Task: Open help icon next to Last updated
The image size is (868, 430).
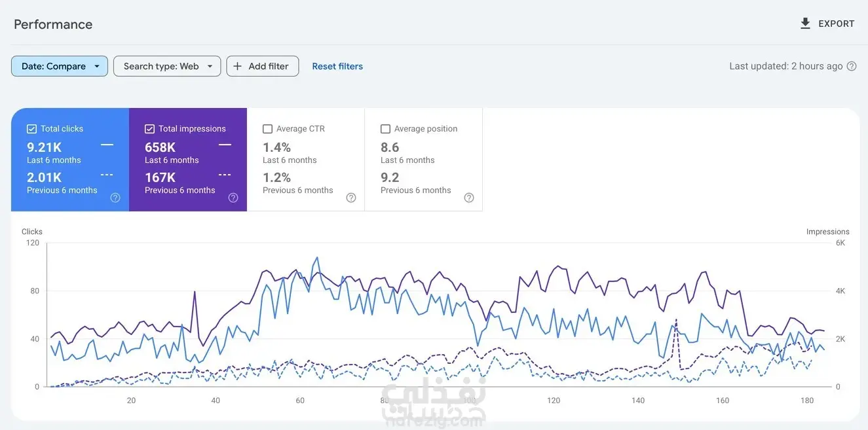Action: [852, 66]
